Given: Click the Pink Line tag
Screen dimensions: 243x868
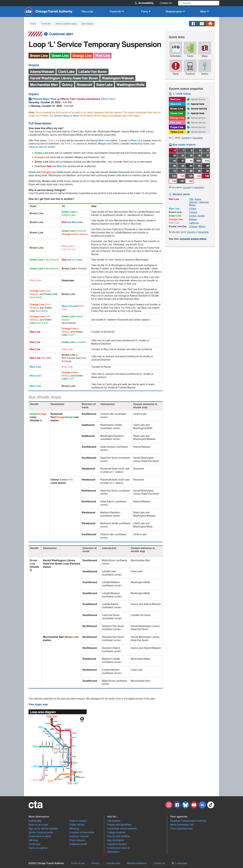Looking at the screenshot, I should pyautogui.click(x=103, y=56).
